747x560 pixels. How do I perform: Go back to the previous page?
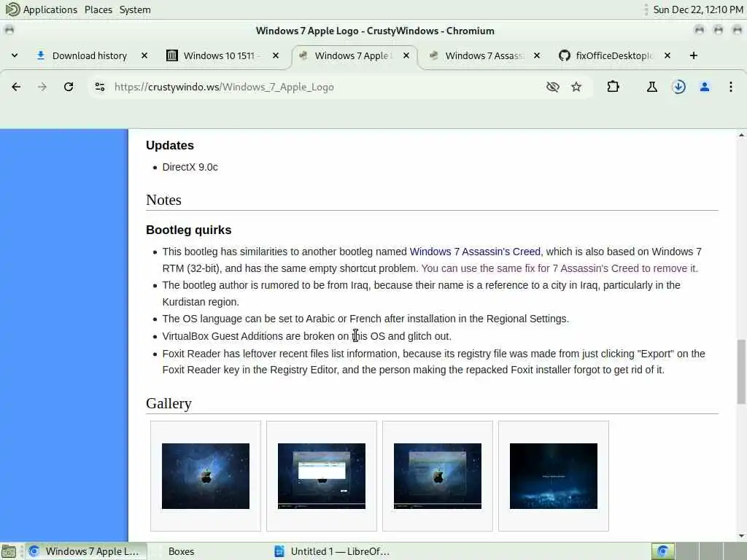16,87
